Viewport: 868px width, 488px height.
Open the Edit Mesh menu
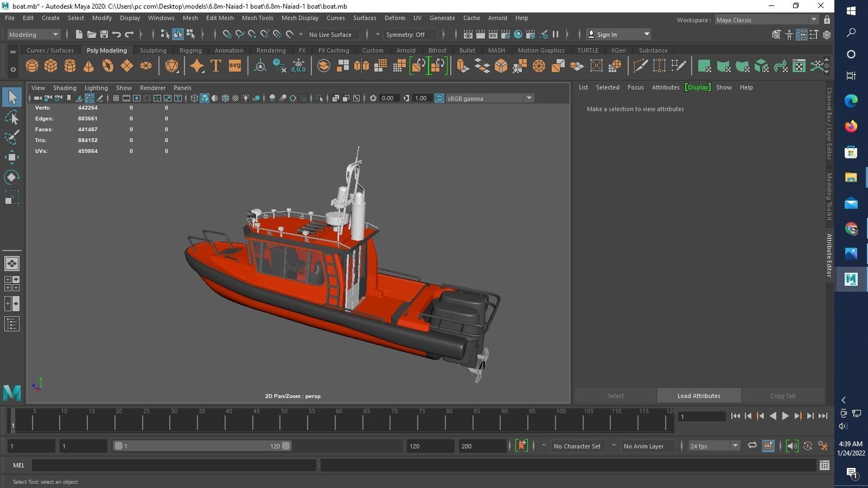pyautogui.click(x=220, y=18)
